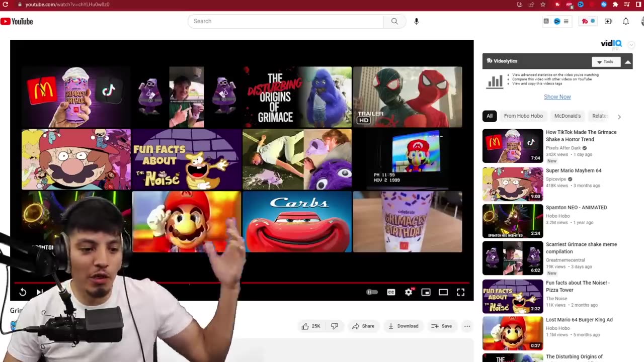
Task: Click Grimace's Birthday cup endscreen thumbnail
Action: pyautogui.click(x=408, y=221)
